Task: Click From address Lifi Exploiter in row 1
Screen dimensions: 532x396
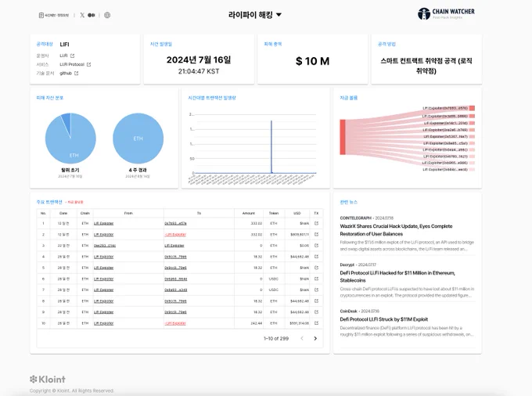Action: [x=103, y=223]
